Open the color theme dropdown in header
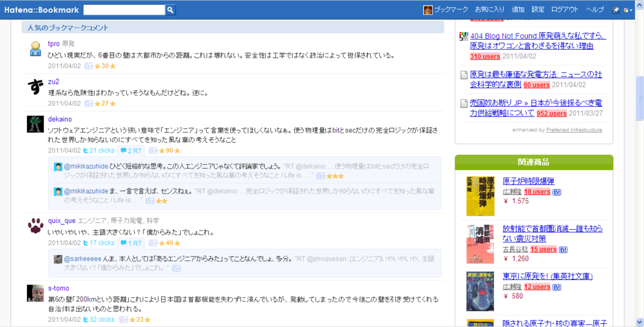Viewport: 644px width, 327px height. (627, 10)
